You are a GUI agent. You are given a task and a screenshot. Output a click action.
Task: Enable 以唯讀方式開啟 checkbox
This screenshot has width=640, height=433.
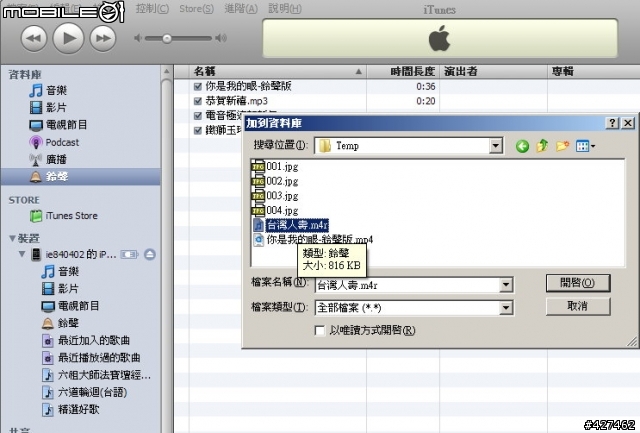point(320,330)
